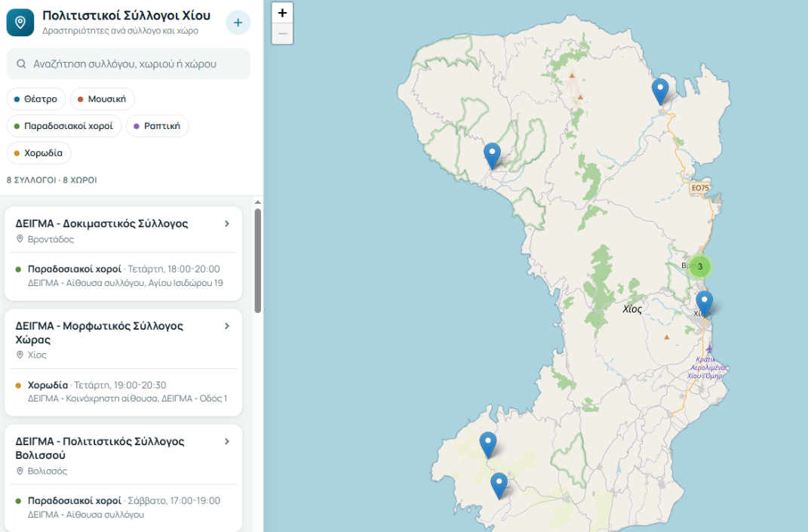Click the location pin icon beside Βολισσός
808x532 pixels.
20,471
